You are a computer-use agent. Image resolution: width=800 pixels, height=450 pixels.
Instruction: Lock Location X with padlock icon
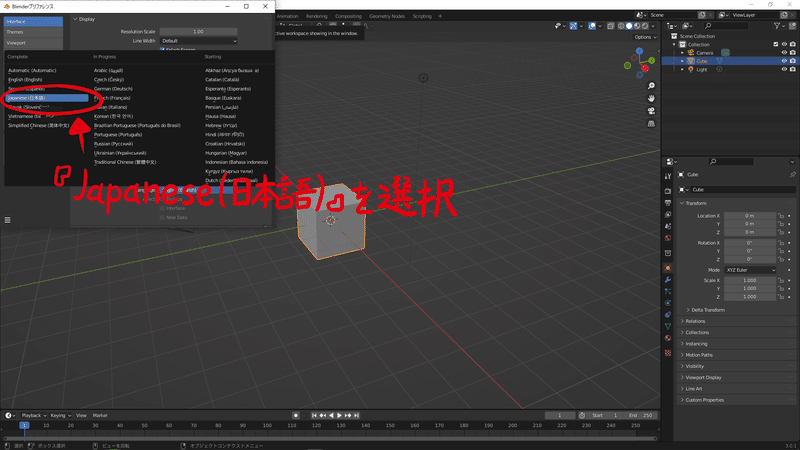tap(781, 216)
